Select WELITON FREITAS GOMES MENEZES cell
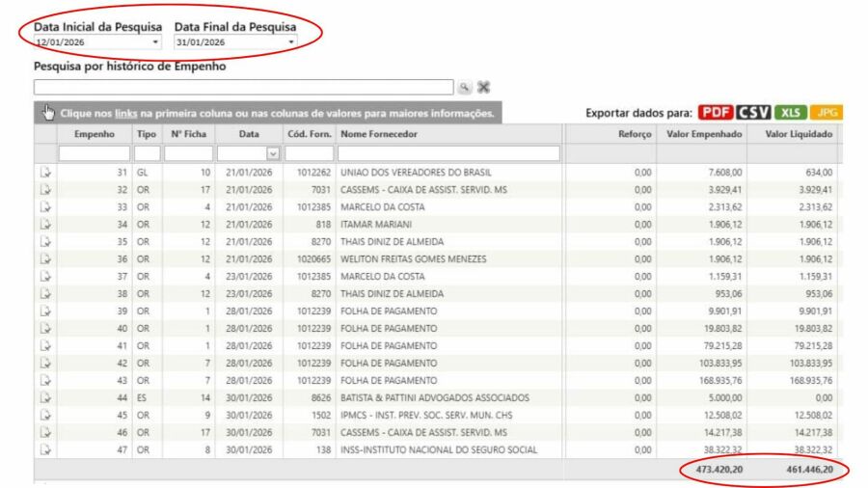 point(414,258)
